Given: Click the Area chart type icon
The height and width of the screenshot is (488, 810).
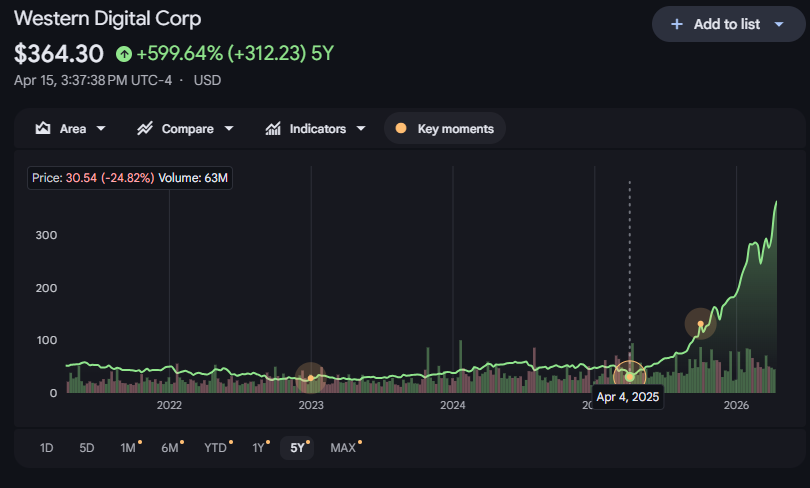Looking at the screenshot, I should click(43, 128).
